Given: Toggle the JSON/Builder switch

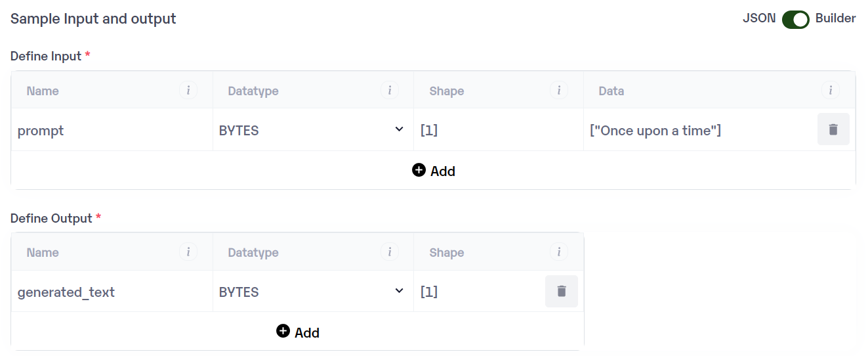Looking at the screenshot, I should tap(795, 19).
